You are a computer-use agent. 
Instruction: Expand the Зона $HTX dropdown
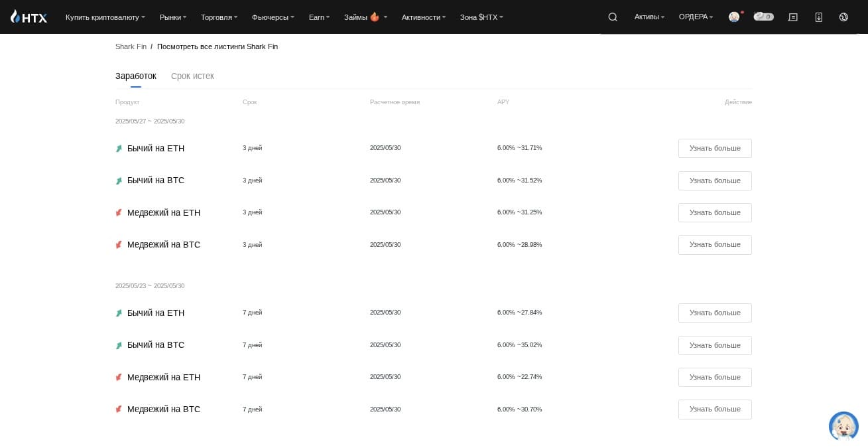point(482,17)
